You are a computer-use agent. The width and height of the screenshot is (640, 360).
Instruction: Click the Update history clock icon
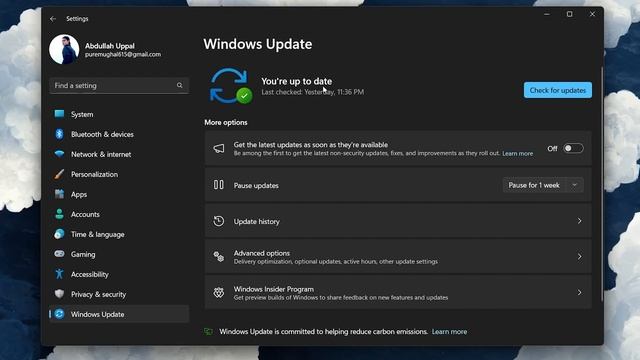click(219, 221)
